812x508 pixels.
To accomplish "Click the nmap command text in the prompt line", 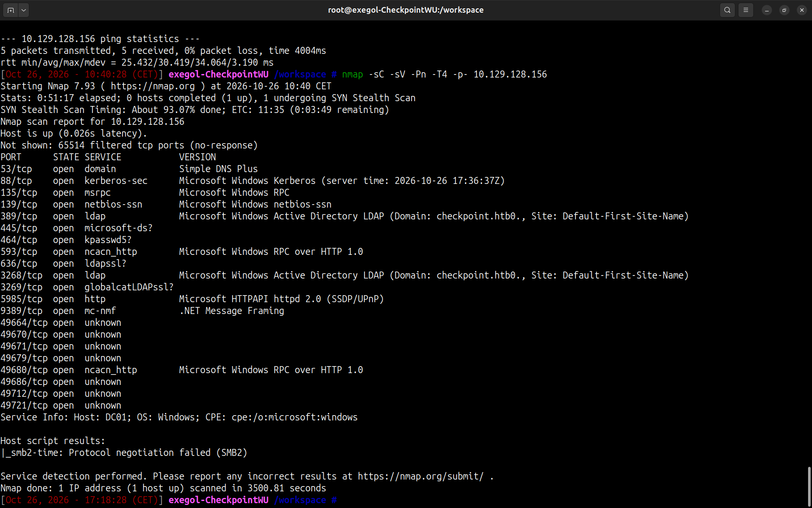I will [353, 74].
